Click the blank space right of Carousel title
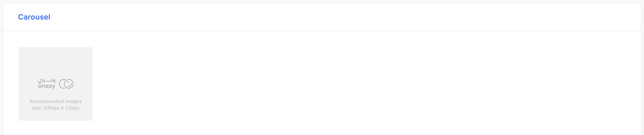Image resolution: width=644 pixels, height=135 pixels. point(345,17)
